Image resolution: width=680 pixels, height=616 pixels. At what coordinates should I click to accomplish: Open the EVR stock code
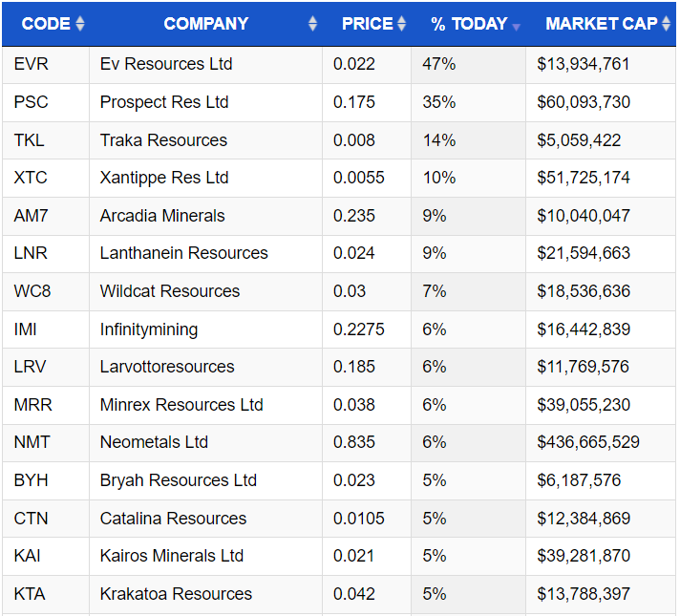click(x=32, y=64)
